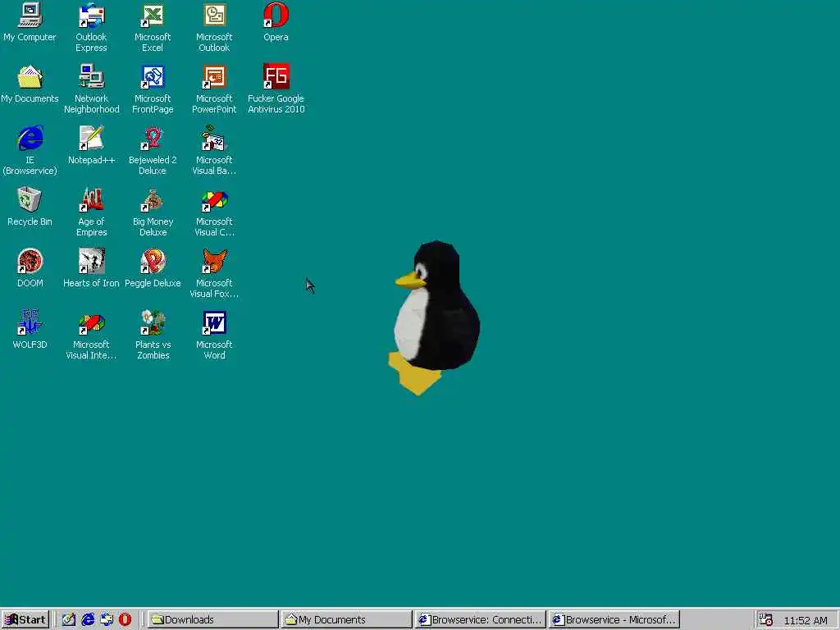
Task: Switch to Browservice - Microsof... taskbar button
Action: (x=614, y=620)
